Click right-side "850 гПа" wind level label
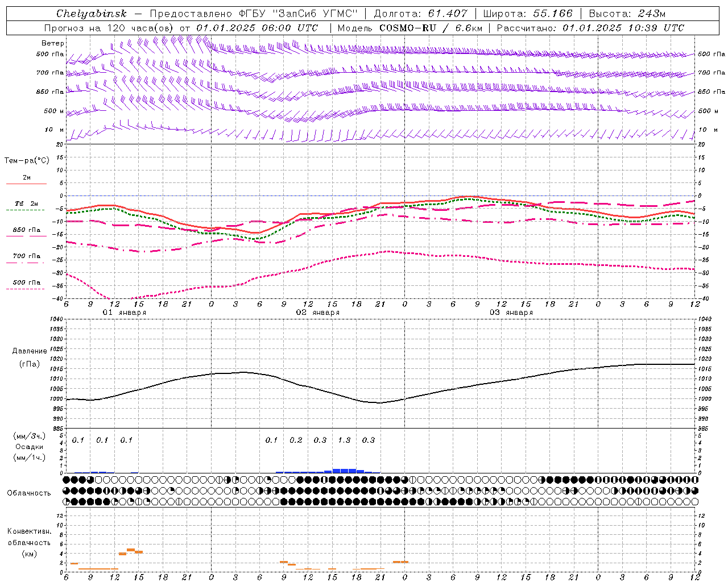The width and height of the screenshot is (728, 582). point(712,92)
